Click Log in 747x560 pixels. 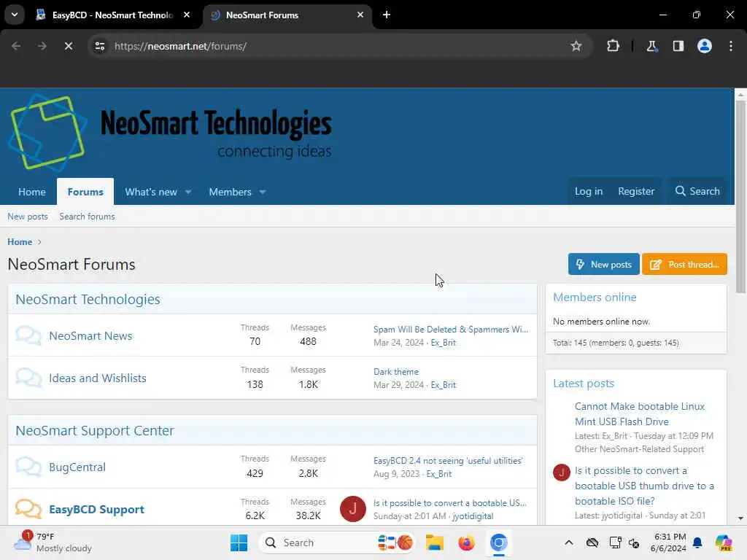click(589, 191)
